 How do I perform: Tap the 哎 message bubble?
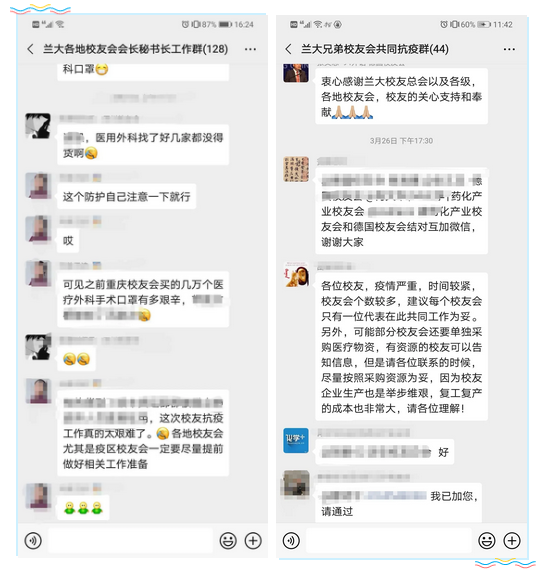point(68,241)
